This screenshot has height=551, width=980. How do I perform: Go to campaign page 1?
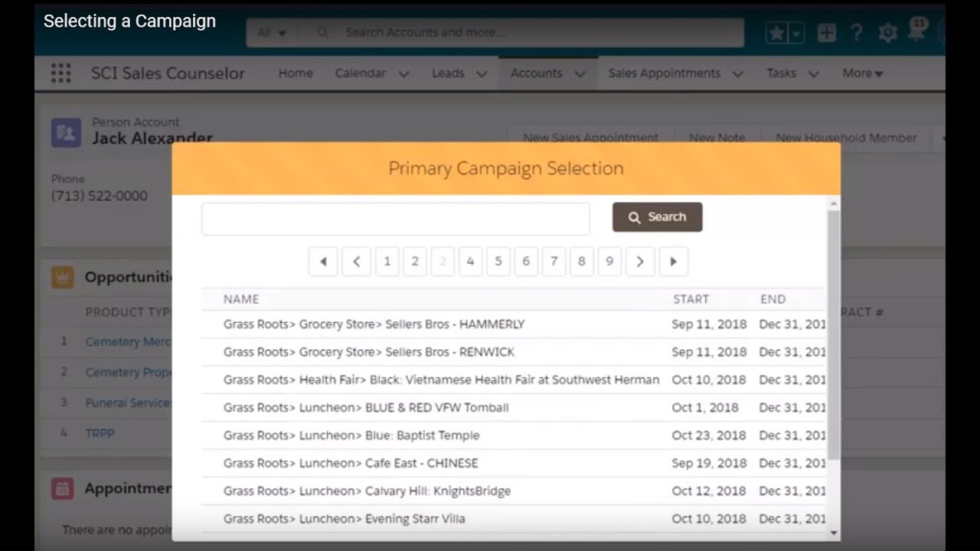[387, 262]
